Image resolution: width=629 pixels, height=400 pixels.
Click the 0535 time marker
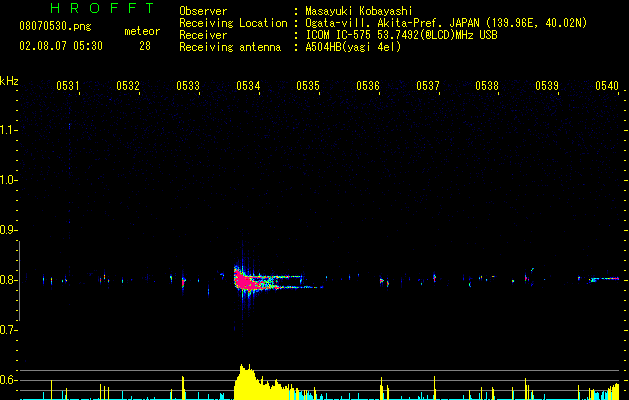click(308, 86)
